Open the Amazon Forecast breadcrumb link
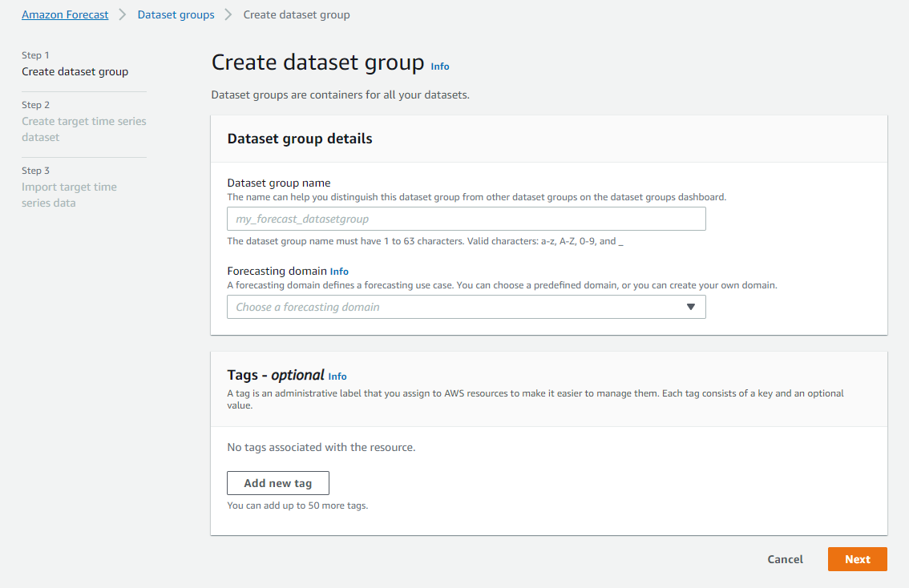 point(65,14)
